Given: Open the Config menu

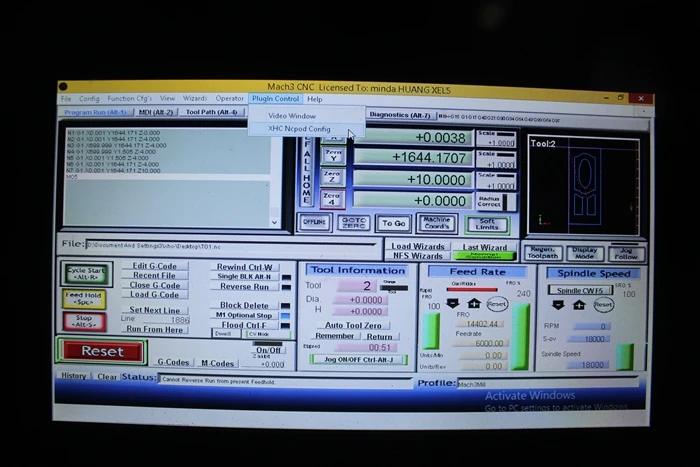Looking at the screenshot, I should point(89,99).
